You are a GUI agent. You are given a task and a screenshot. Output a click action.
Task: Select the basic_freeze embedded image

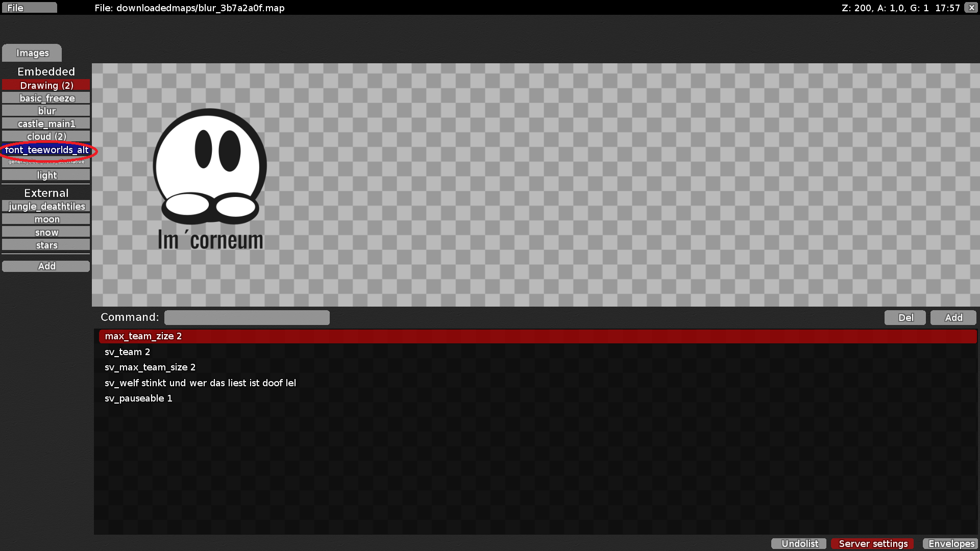46,97
